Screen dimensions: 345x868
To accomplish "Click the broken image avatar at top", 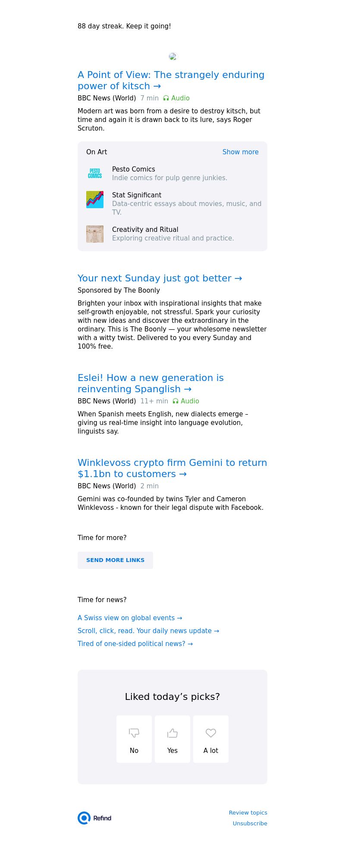I will coord(173,56).
